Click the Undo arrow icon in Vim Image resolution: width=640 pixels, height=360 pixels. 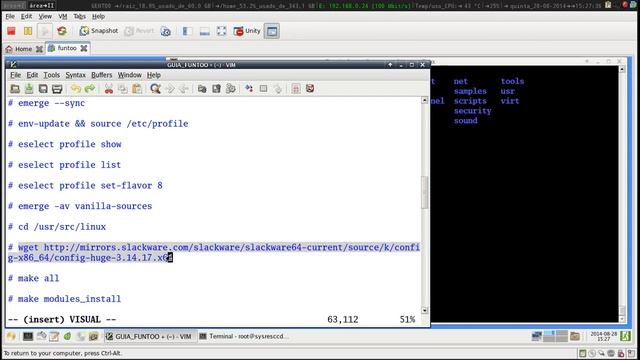pyautogui.click(x=76, y=89)
